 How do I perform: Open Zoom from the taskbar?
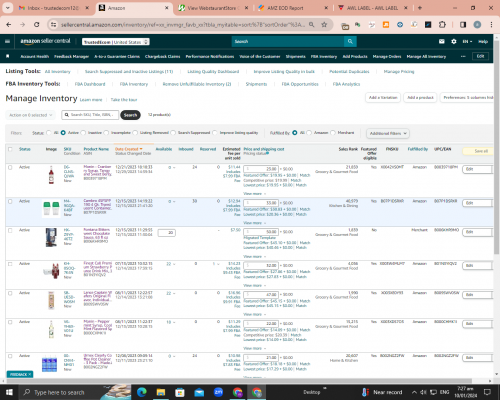tap(218, 392)
